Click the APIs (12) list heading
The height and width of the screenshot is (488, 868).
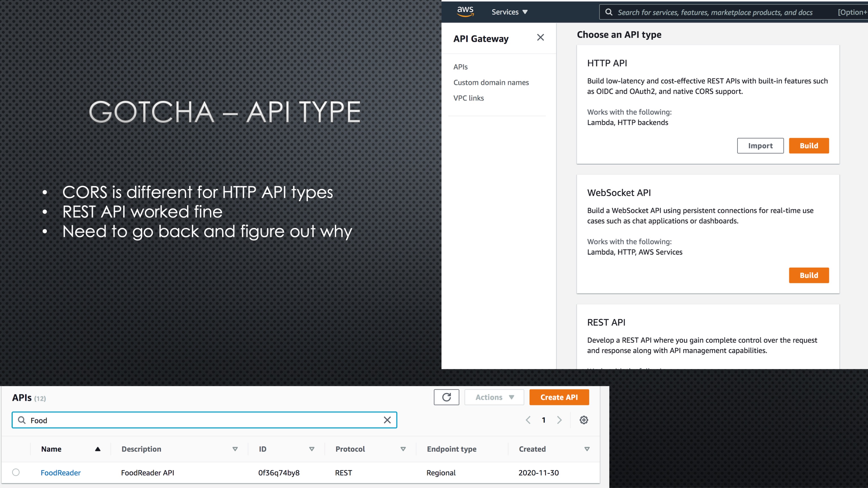(x=29, y=398)
